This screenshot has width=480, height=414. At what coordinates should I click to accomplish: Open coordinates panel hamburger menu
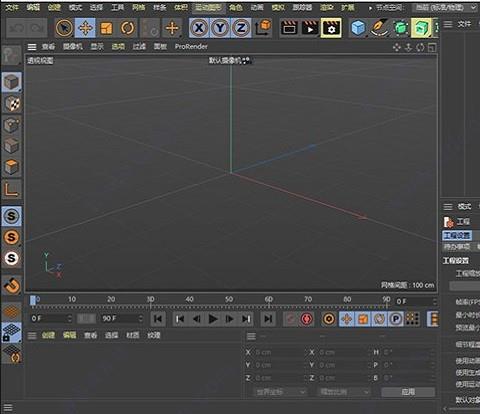click(251, 337)
